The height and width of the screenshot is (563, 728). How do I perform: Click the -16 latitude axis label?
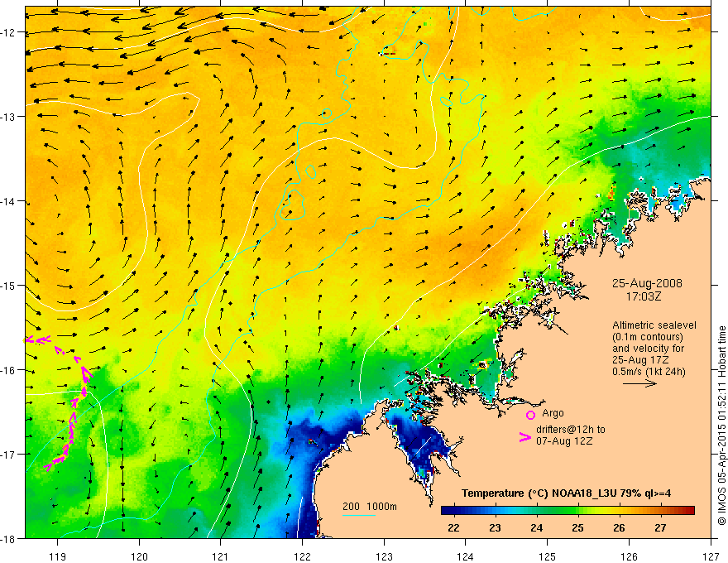[x=8, y=370]
